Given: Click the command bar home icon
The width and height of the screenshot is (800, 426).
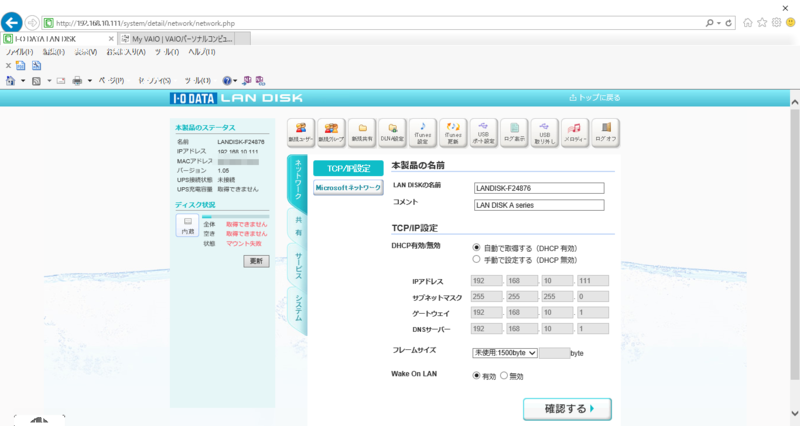Looking at the screenshot, I should 10,81.
